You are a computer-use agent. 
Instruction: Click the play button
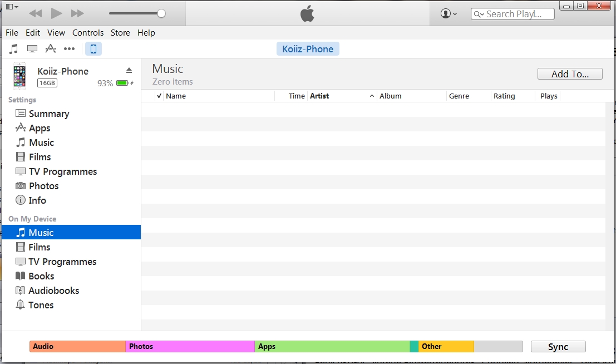tap(57, 13)
